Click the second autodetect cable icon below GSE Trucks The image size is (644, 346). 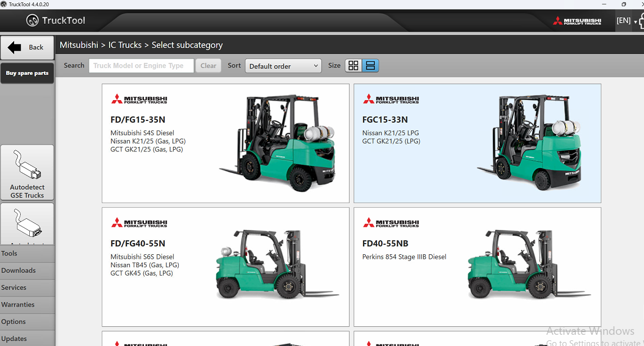(27, 224)
